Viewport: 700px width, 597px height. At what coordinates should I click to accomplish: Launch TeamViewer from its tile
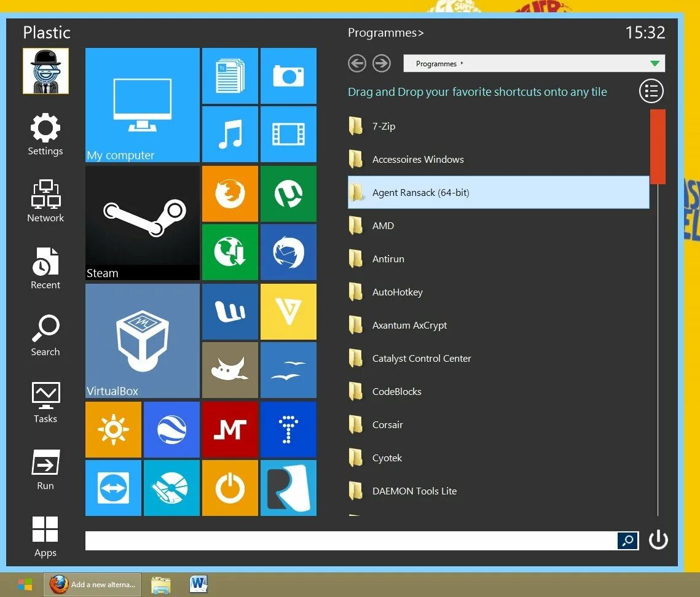click(114, 488)
